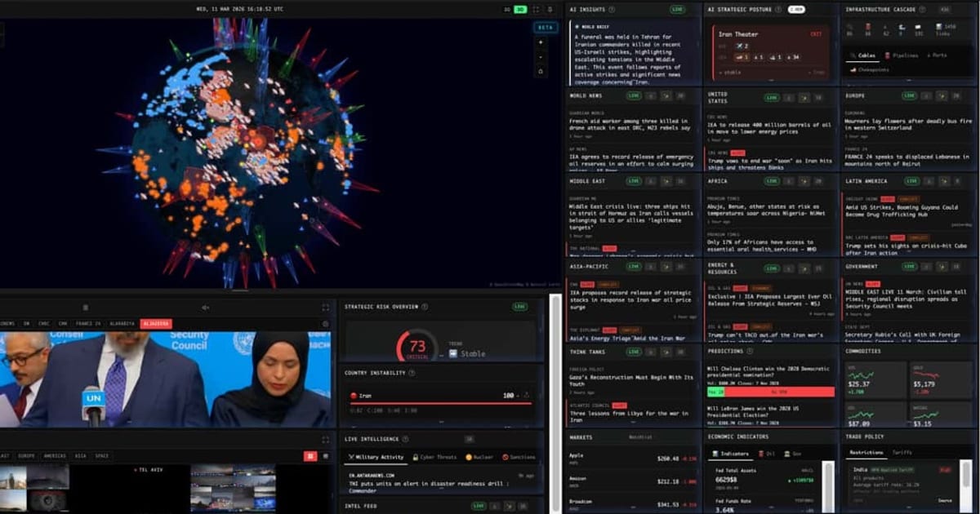Toggle LIVE badge on Intel Feed
Viewport: 980px width, 514px height.
click(479, 506)
